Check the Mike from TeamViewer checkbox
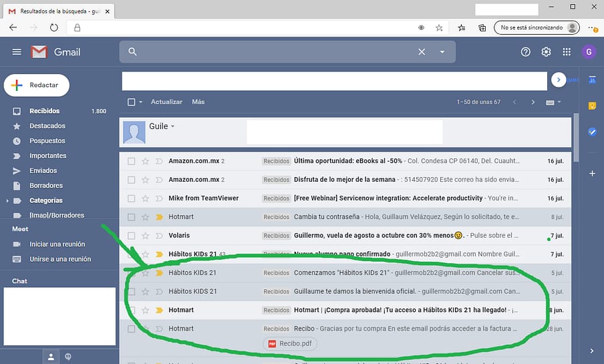 pos(132,198)
